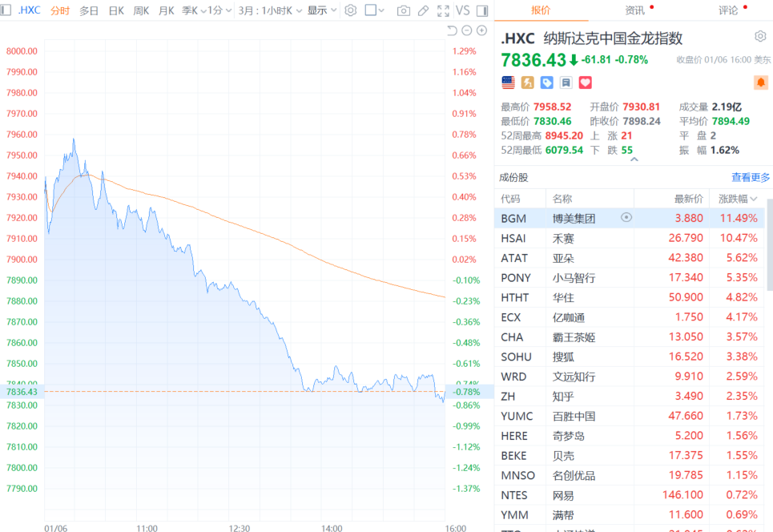Select the drawing pencil tool
The width and height of the screenshot is (773, 532).
(x=423, y=10)
